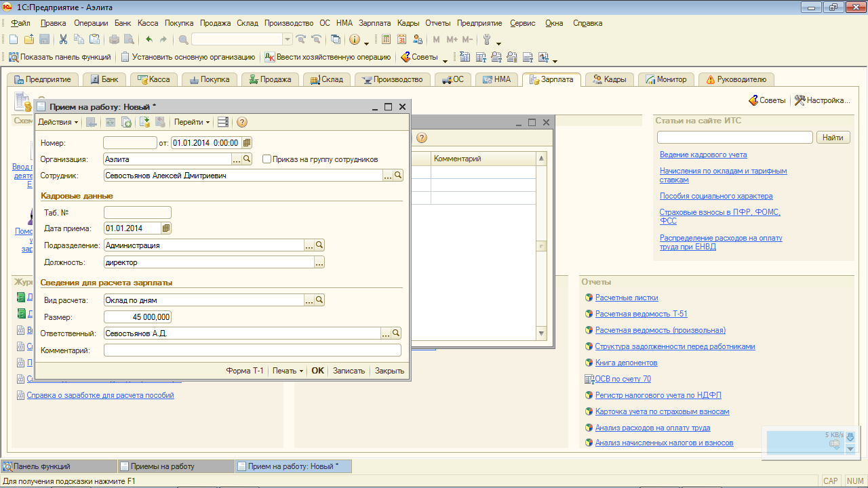Create a new document via toolbar icon
Viewport: 868px width, 488px height.
(x=14, y=39)
